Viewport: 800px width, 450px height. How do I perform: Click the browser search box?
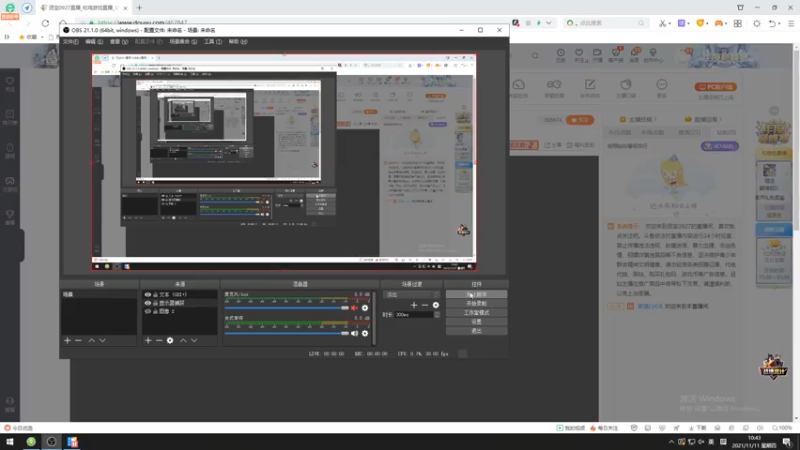point(605,23)
